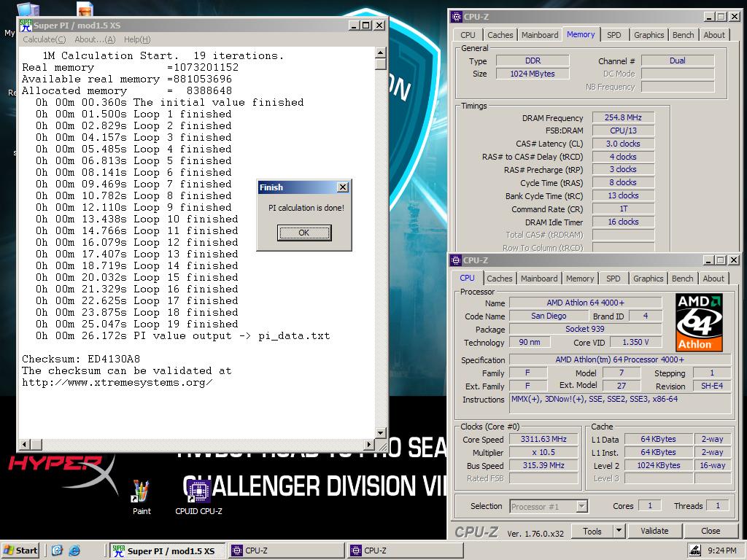This screenshot has height=560, width=747.
Task: Open the About menu in Super PI
Action: (x=95, y=39)
